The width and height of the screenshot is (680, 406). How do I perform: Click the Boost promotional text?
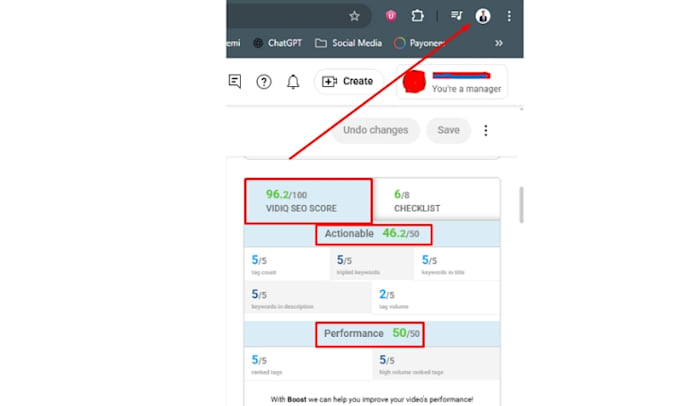click(x=372, y=399)
